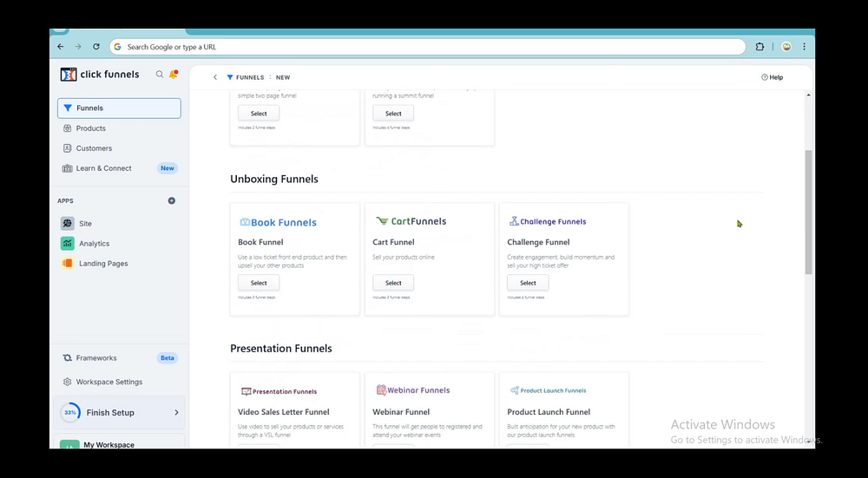
Task: Click the Workspace Settings gear icon
Action: tap(68, 382)
